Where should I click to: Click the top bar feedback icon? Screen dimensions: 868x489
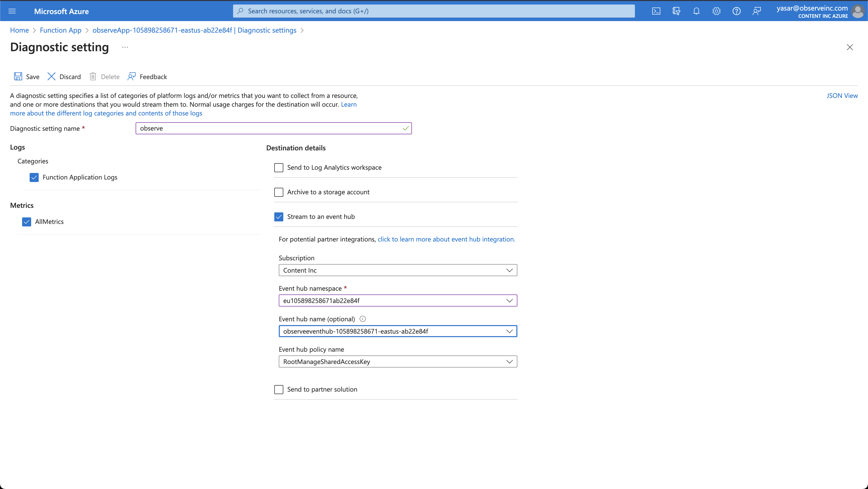click(x=756, y=11)
